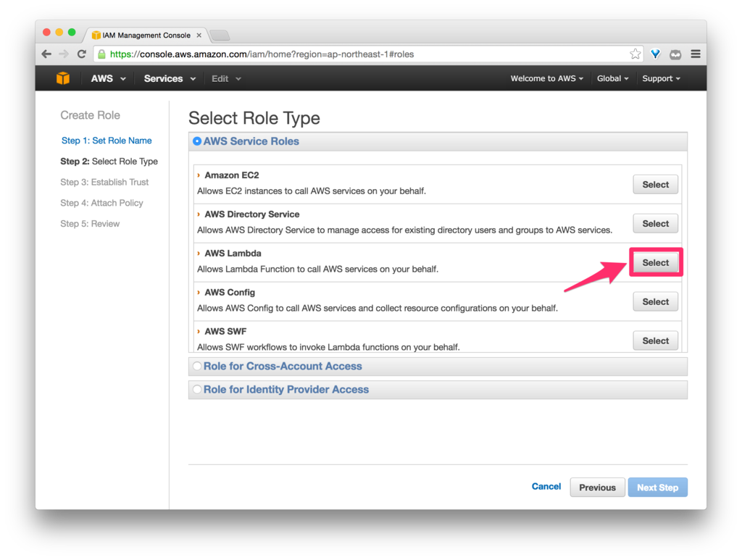Screen dimensions: 742x560
Task: Select Role for Cross-Account Access radio
Action: click(197, 366)
